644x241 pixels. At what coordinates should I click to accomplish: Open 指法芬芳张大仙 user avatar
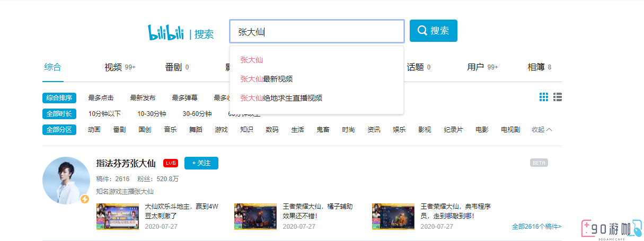(66, 181)
